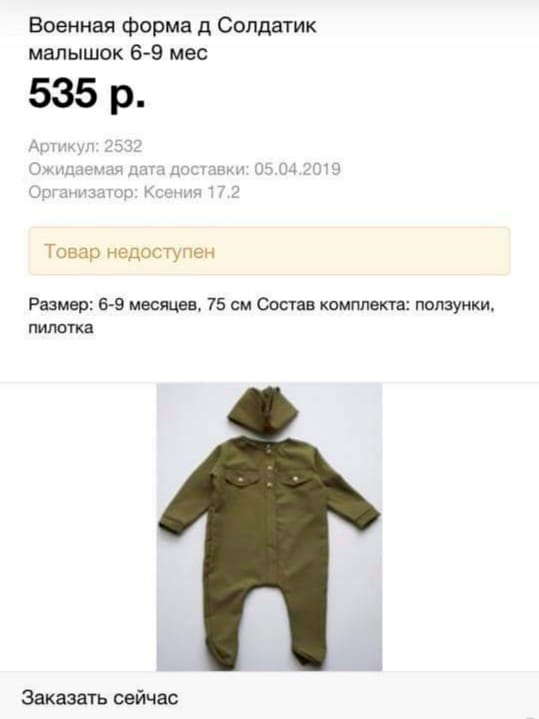Click the 'Ожидаемая дата доставки' label
The width and height of the screenshot is (539, 719).
139,169
